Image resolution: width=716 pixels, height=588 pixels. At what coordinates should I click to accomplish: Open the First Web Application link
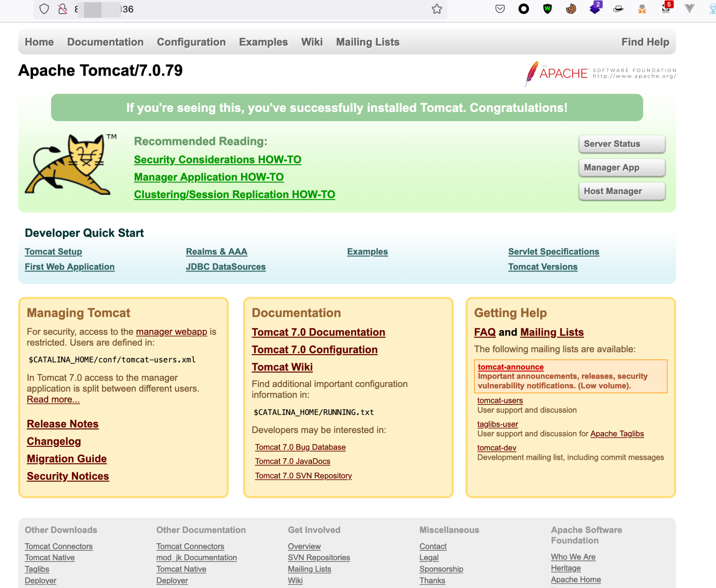(x=70, y=267)
